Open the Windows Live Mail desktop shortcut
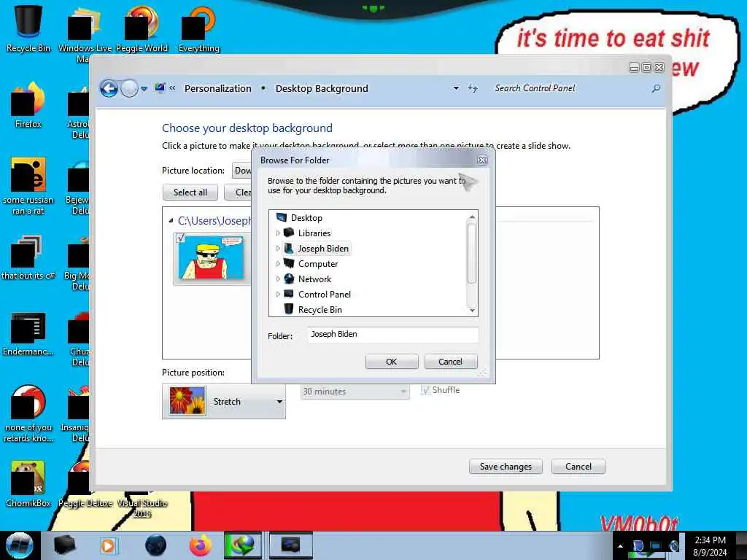Screen dimensions: 747x560 [x=85, y=34]
